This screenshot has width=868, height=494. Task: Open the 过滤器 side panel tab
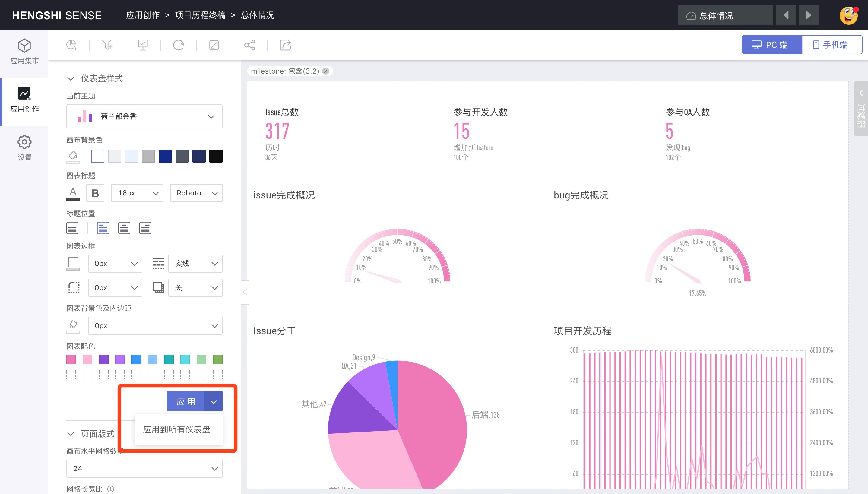[x=861, y=109]
